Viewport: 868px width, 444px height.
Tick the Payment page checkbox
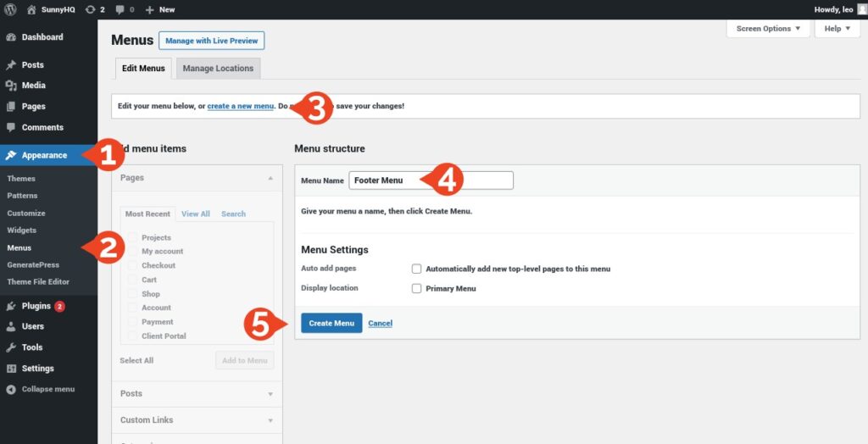tap(132, 322)
